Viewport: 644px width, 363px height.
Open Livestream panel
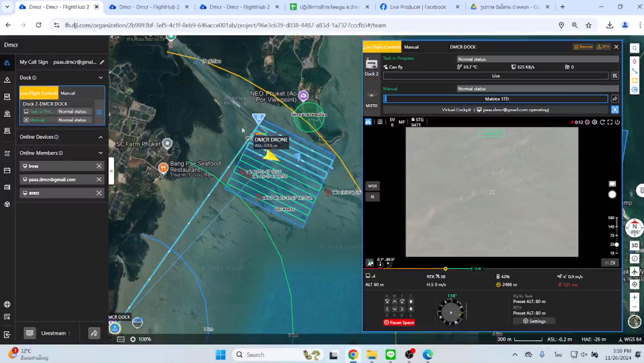point(53,333)
